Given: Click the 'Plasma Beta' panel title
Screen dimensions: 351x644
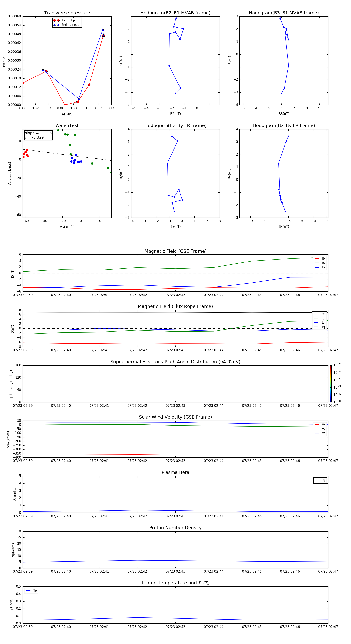Looking at the screenshot, I should pyautogui.click(x=175, y=473).
